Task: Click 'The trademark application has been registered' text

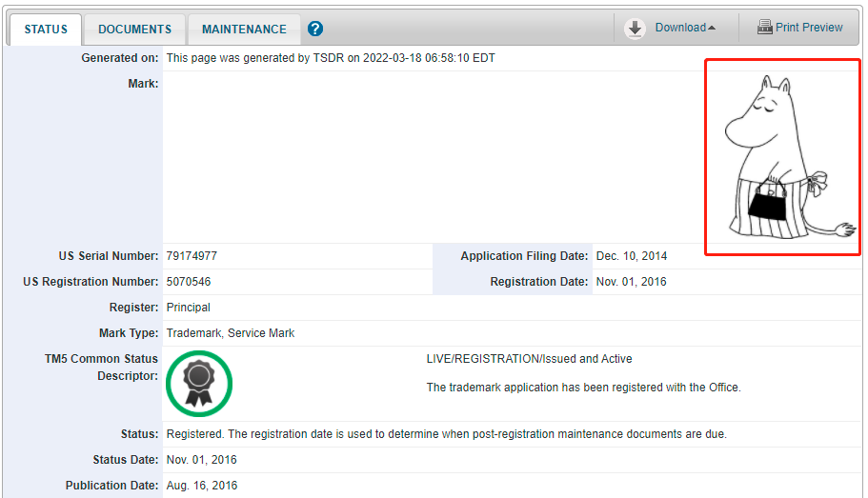Action: [583, 388]
